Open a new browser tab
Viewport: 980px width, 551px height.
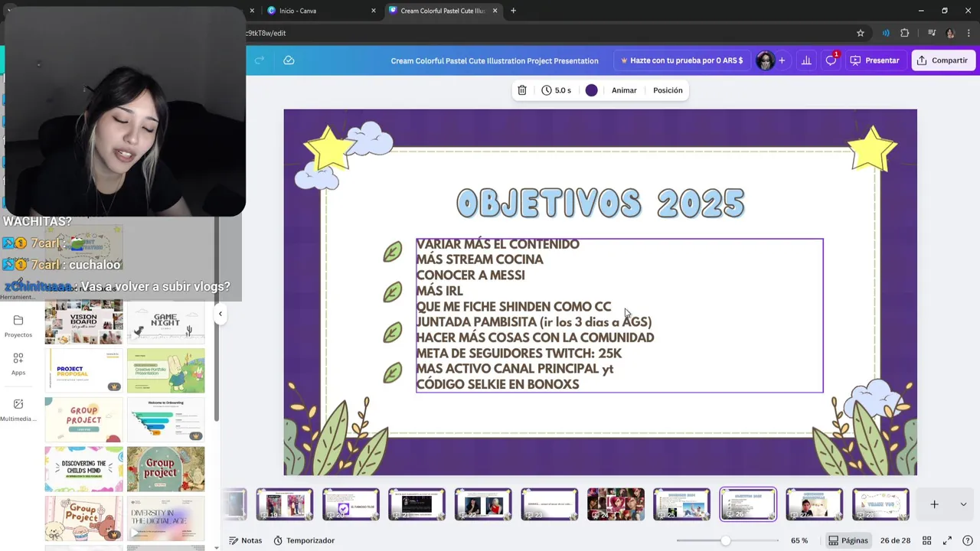pyautogui.click(x=513, y=11)
